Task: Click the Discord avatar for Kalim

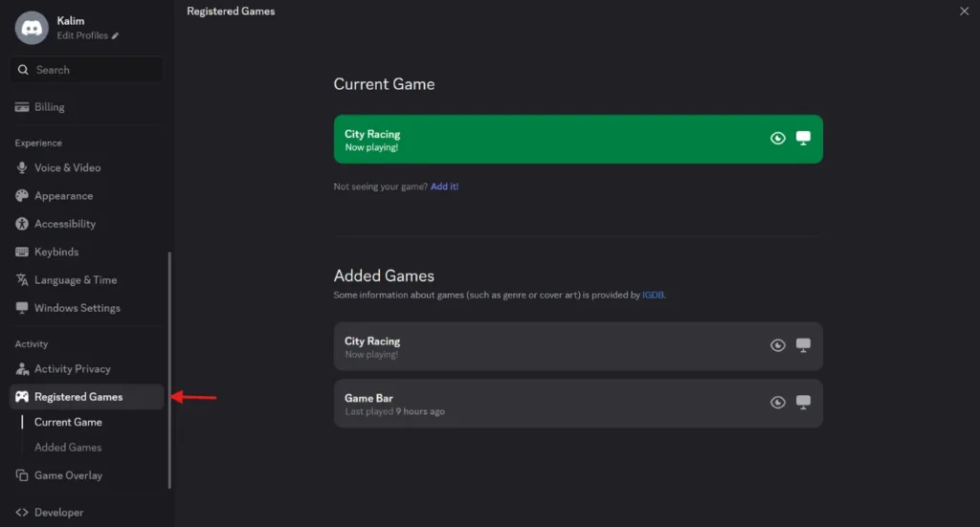Action: [x=32, y=28]
